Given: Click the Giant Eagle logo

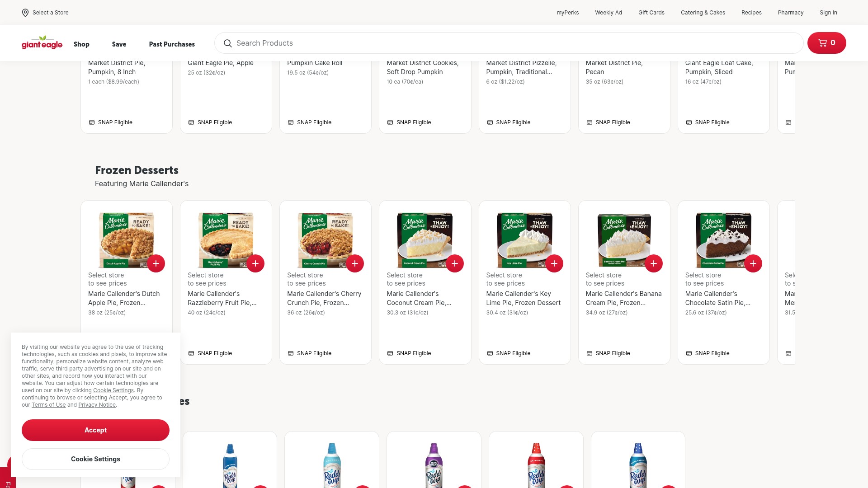Looking at the screenshot, I should pyautogui.click(x=42, y=43).
